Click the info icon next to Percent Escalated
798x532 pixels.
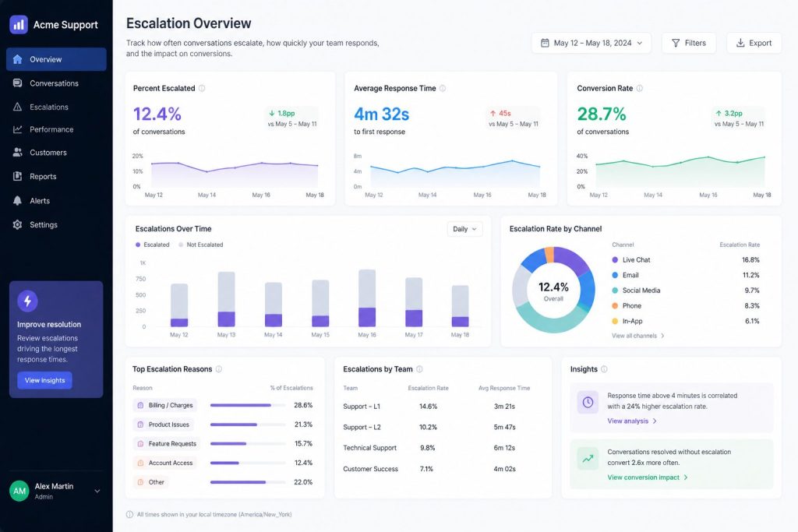202,88
